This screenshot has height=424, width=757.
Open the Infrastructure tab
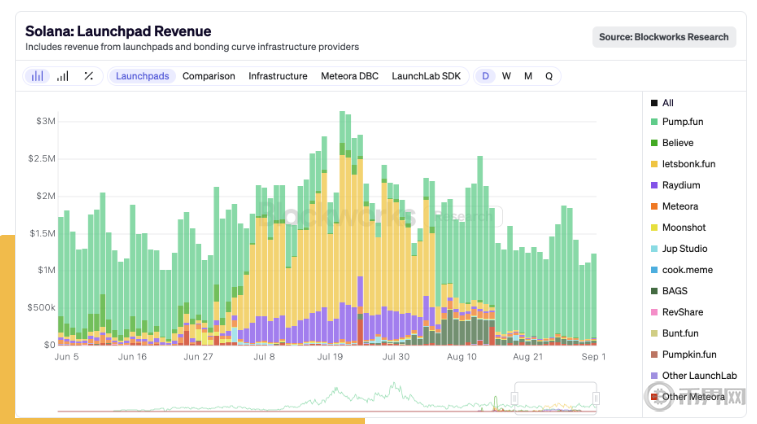(x=278, y=76)
